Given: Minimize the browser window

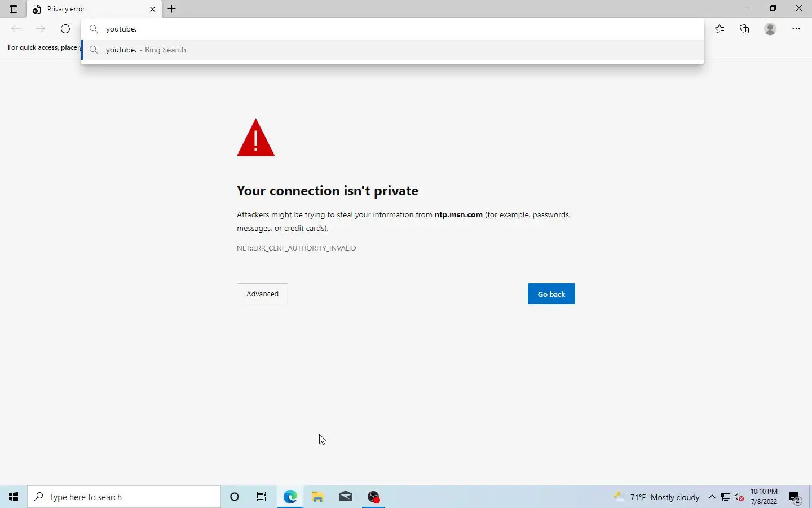Looking at the screenshot, I should (x=747, y=8).
